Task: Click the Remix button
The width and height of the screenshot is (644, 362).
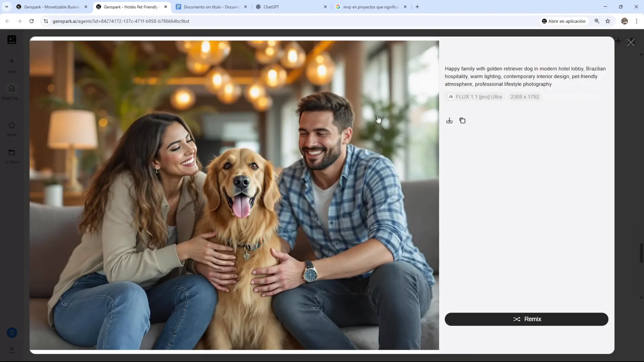Action: pyautogui.click(x=526, y=319)
